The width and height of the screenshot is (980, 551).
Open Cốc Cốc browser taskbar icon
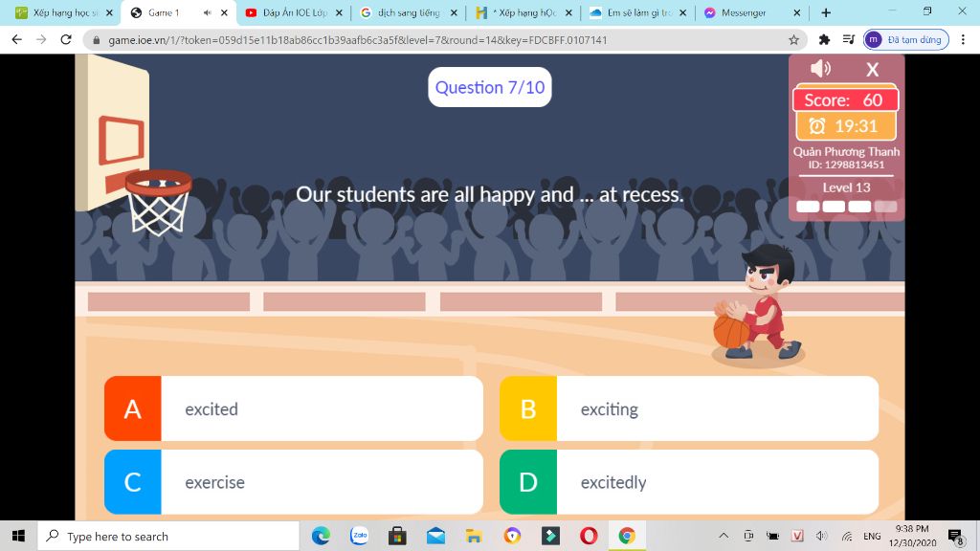[x=512, y=536]
